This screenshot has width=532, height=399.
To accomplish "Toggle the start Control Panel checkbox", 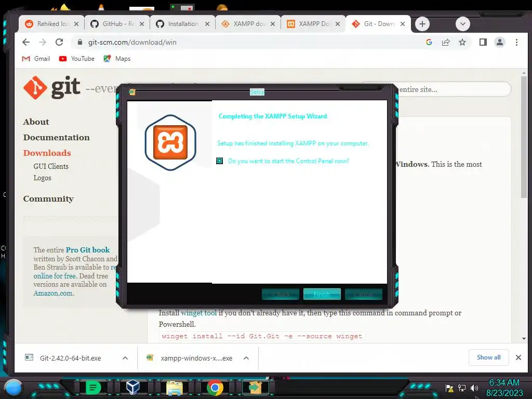I will pos(220,161).
